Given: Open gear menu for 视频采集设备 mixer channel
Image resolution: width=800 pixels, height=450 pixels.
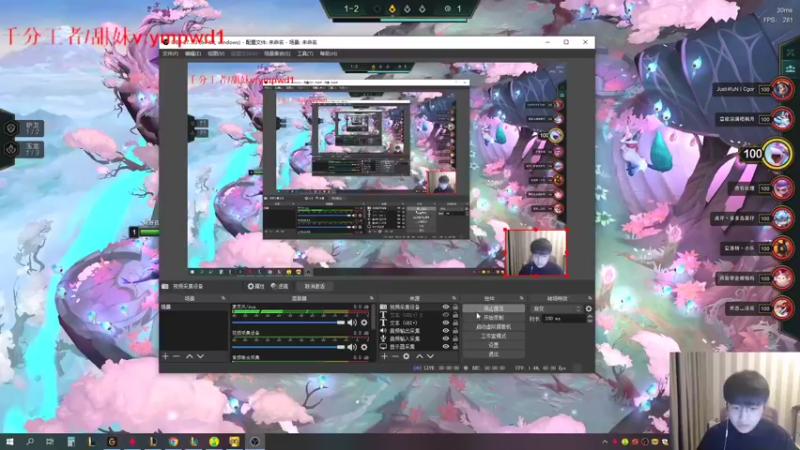Looking at the screenshot, I should pyautogui.click(x=364, y=347).
